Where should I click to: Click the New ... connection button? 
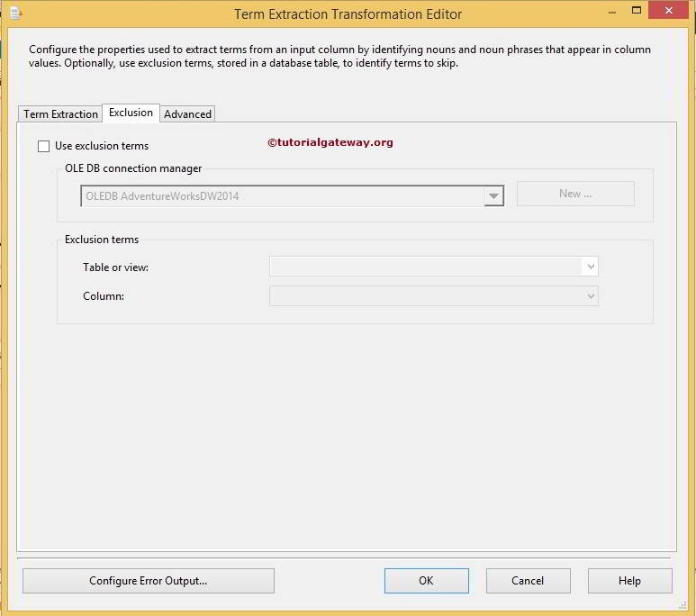coord(575,194)
